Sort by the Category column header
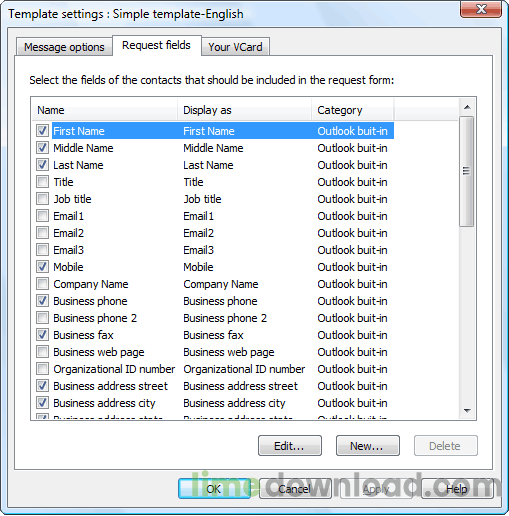This screenshot has height=516, width=509. click(353, 110)
